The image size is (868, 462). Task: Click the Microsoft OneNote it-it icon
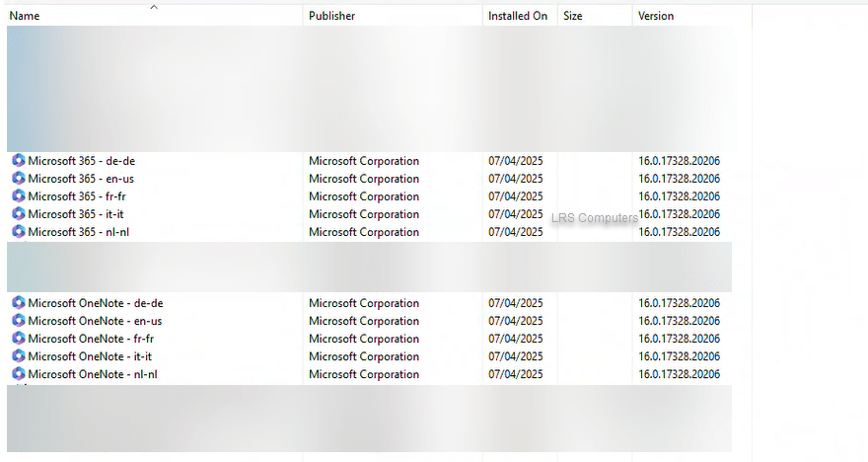18,356
